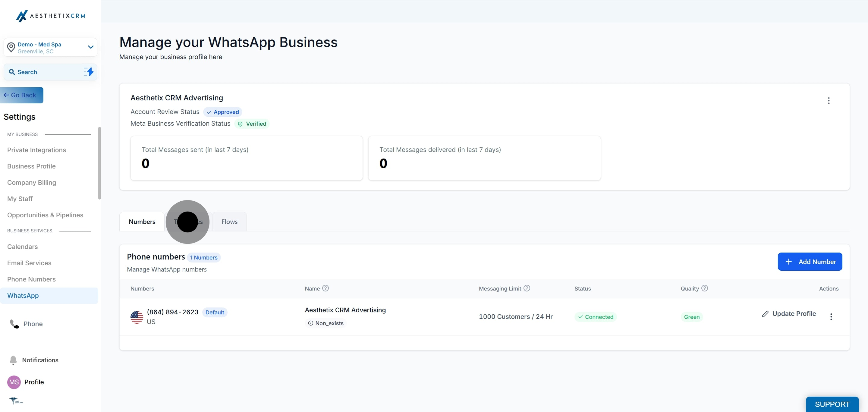The height and width of the screenshot is (412, 868).
Task: Click the Messaging Limit help icon
Action: tap(527, 288)
